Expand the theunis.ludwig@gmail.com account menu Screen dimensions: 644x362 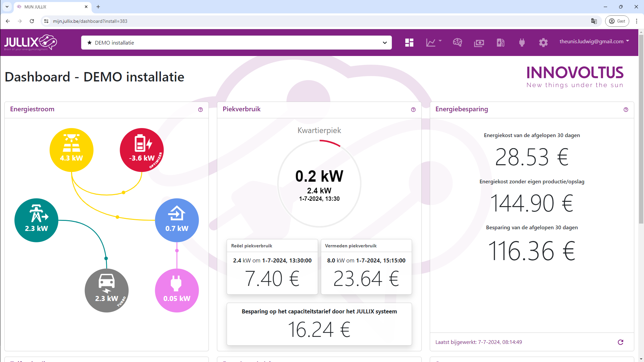(x=594, y=42)
